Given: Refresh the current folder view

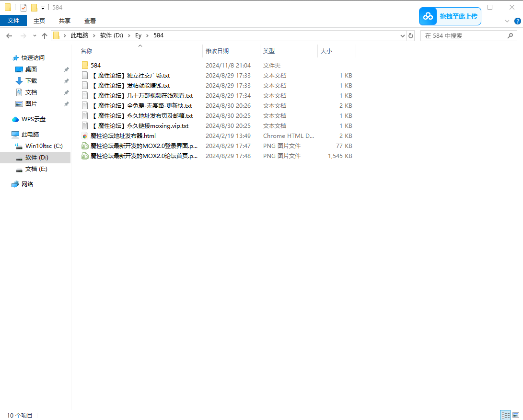Looking at the screenshot, I should (x=411, y=35).
